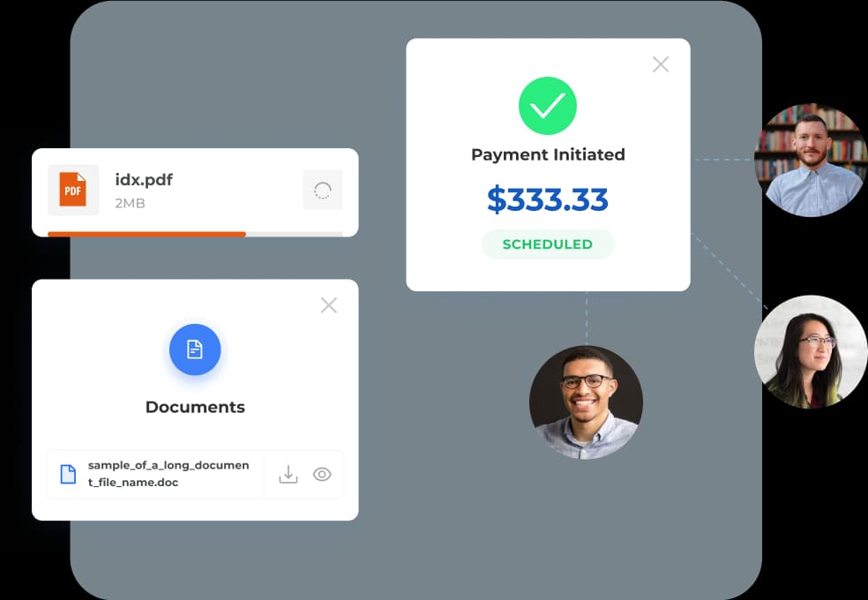Select the idx.pdf file name
868x600 pixels.
[144, 179]
